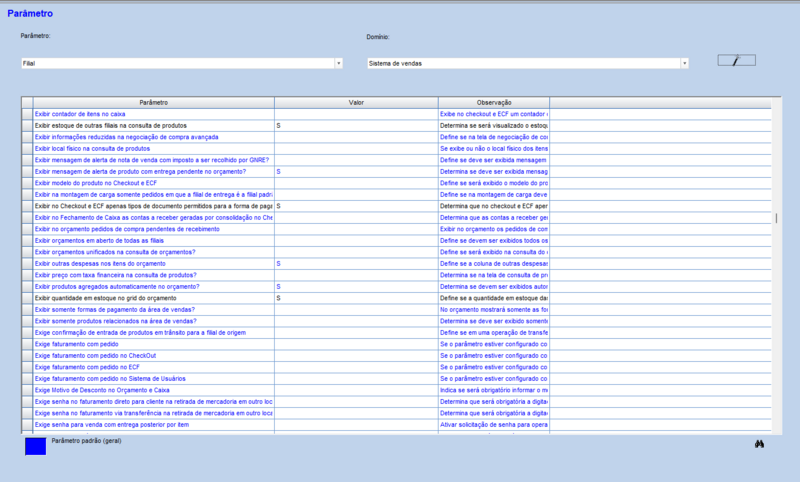Viewport: 800px width, 482px height.
Task: Click observation 'Se exibe ou não o local físico dos itens'
Action: pos(494,148)
